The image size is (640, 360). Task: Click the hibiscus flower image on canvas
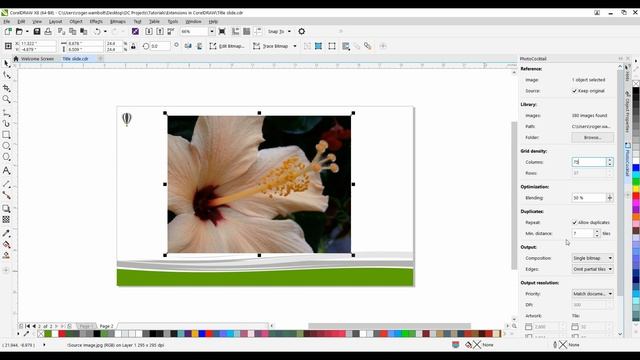coord(259,184)
